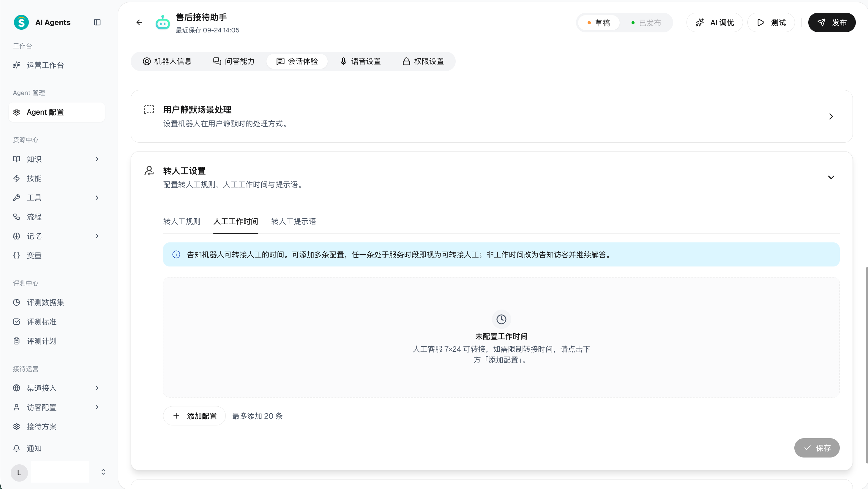The width and height of the screenshot is (868, 489).
Task: Open 通知 in the sidebar
Action: [x=57, y=448]
